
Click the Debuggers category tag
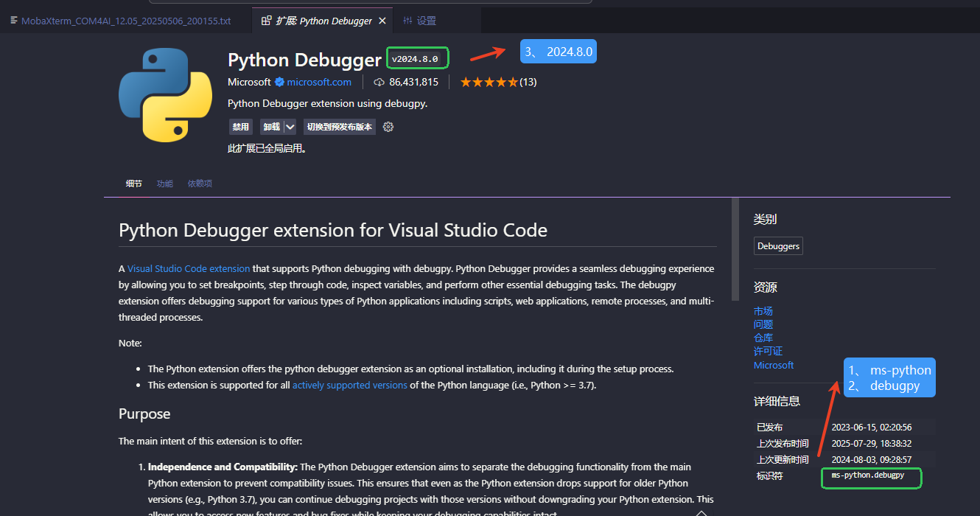(x=778, y=246)
